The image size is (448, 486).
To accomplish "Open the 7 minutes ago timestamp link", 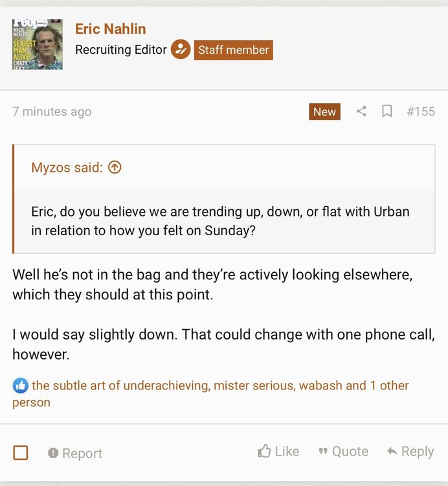I will (x=52, y=111).
